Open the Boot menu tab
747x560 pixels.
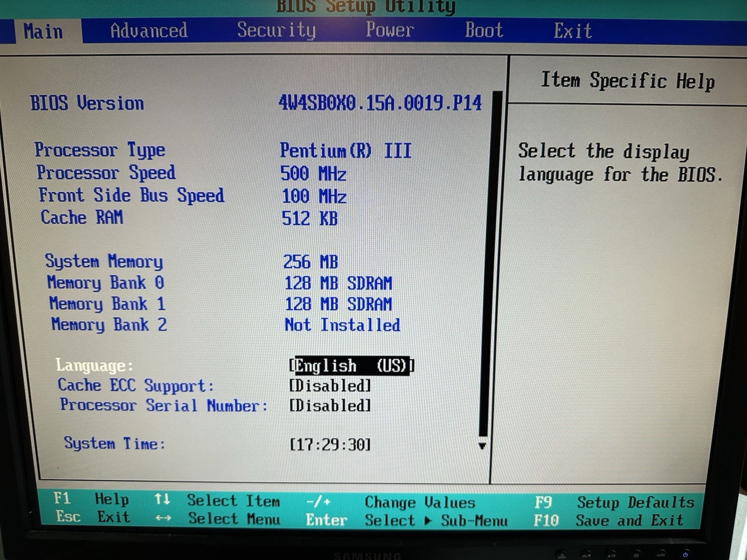point(484,30)
